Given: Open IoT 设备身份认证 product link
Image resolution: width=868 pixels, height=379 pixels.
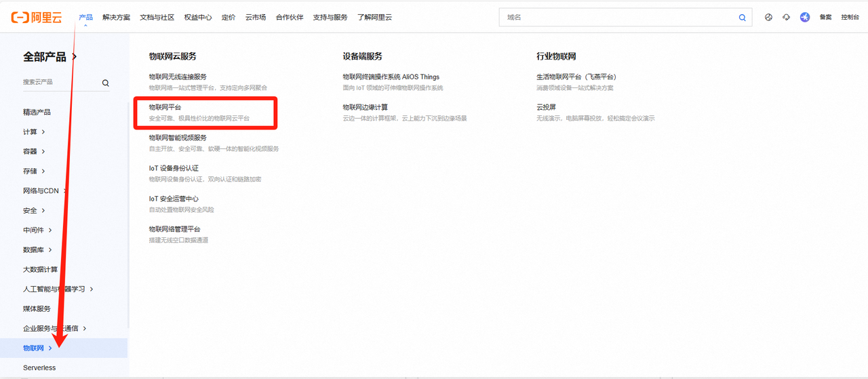Looking at the screenshot, I should (x=174, y=168).
